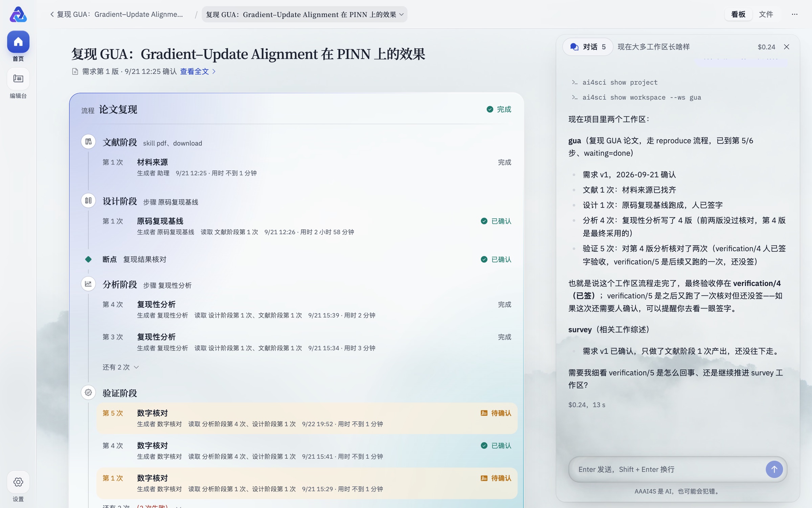The width and height of the screenshot is (812, 508).
Task: Open 第 3 次 复现性分析 entry
Action: (307, 342)
